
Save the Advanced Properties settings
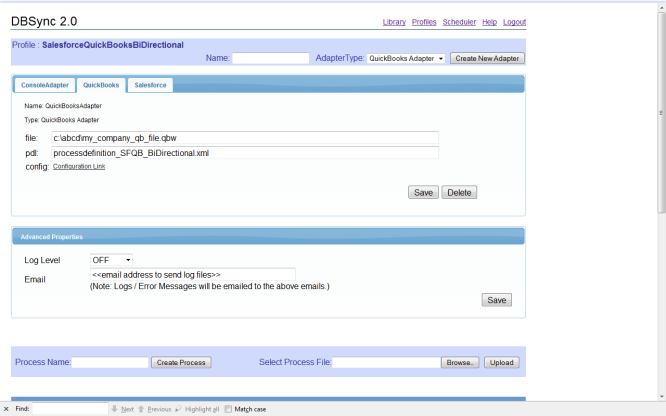coord(496,300)
